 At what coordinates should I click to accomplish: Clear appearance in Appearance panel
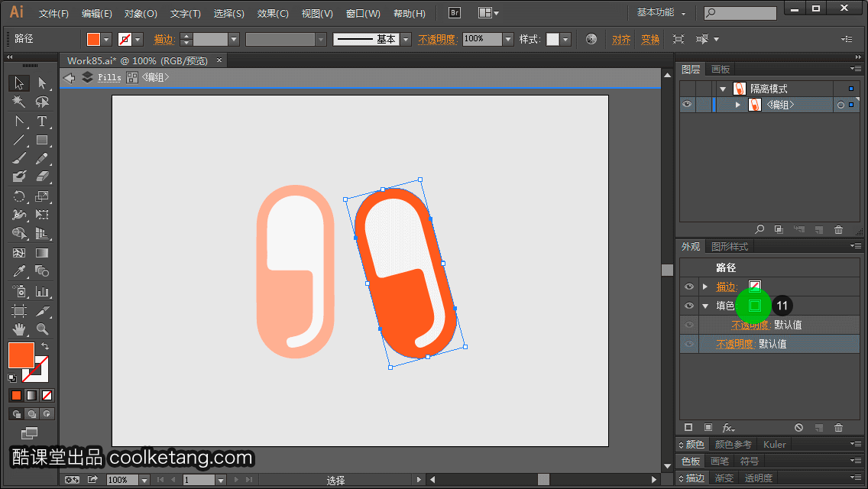(x=798, y=428)
